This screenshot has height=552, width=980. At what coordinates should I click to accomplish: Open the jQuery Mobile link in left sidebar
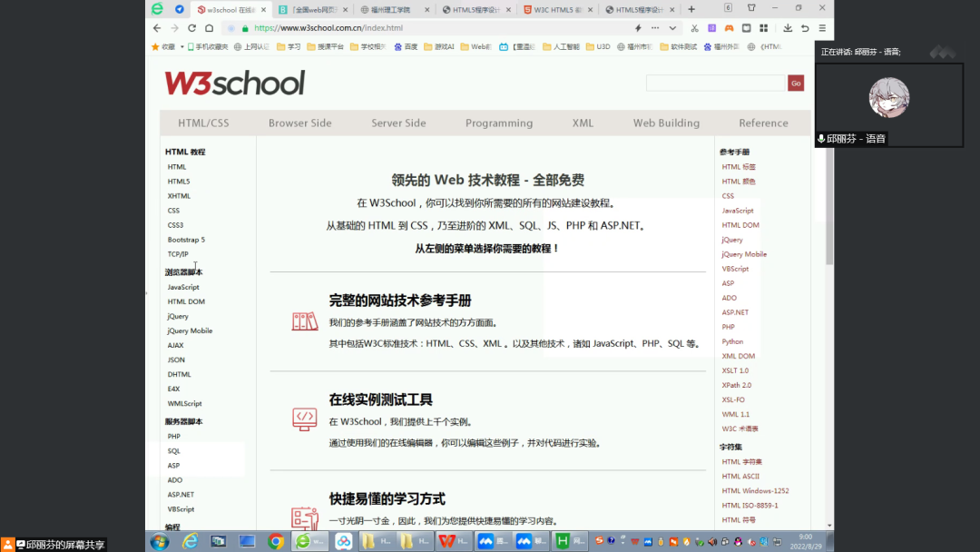190,330
